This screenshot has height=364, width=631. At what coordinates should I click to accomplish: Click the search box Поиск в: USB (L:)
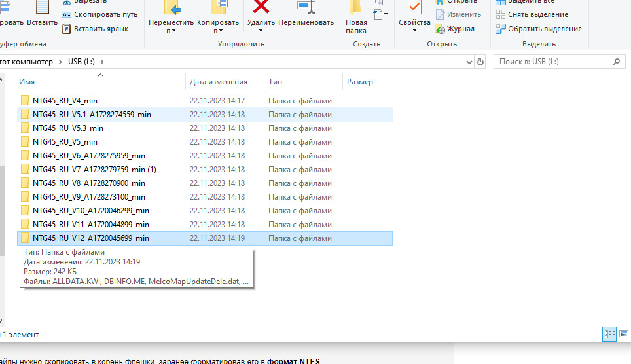[553, 62]
